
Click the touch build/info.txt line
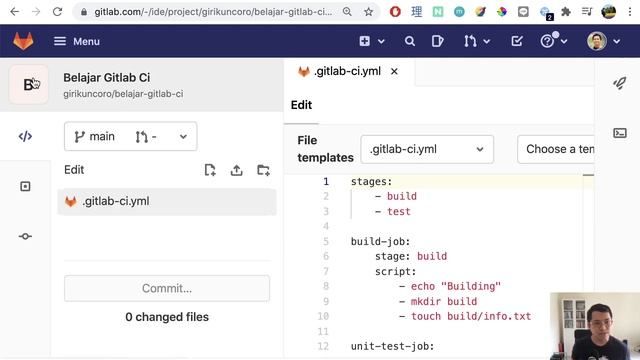[x=471, y=316]
